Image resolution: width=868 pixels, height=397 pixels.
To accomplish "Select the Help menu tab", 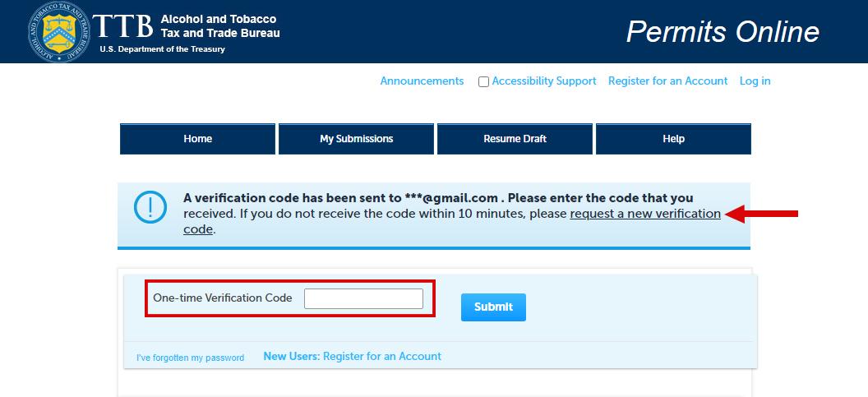I will pos(673,139).
